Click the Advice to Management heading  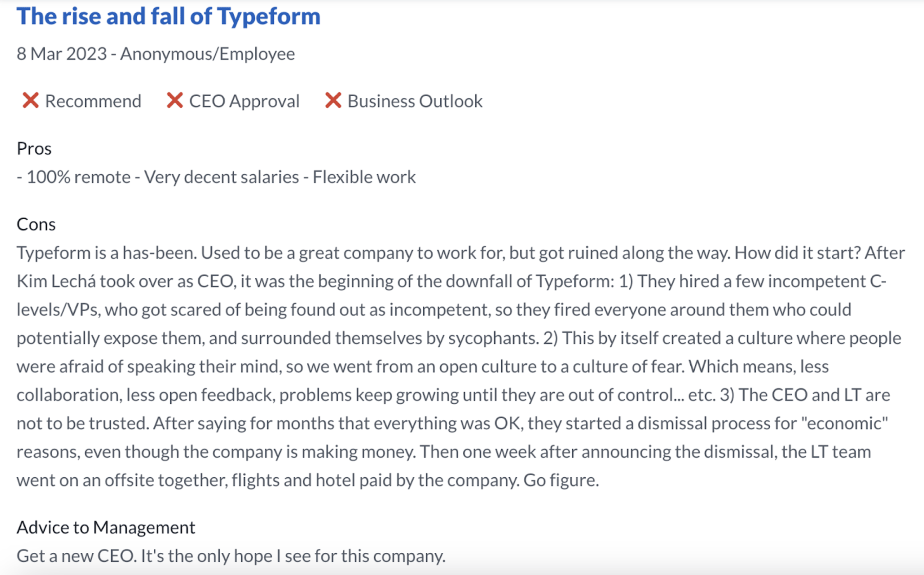[106, 527]
